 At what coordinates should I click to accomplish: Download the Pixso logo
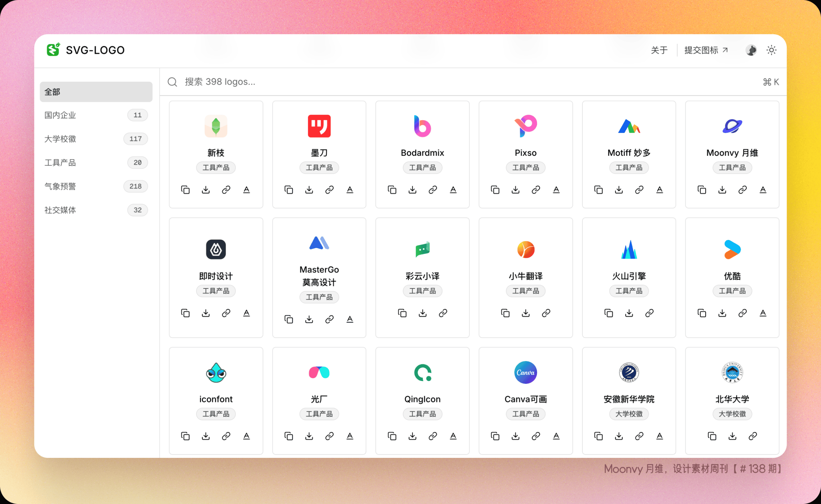click(x=516, y=190)
